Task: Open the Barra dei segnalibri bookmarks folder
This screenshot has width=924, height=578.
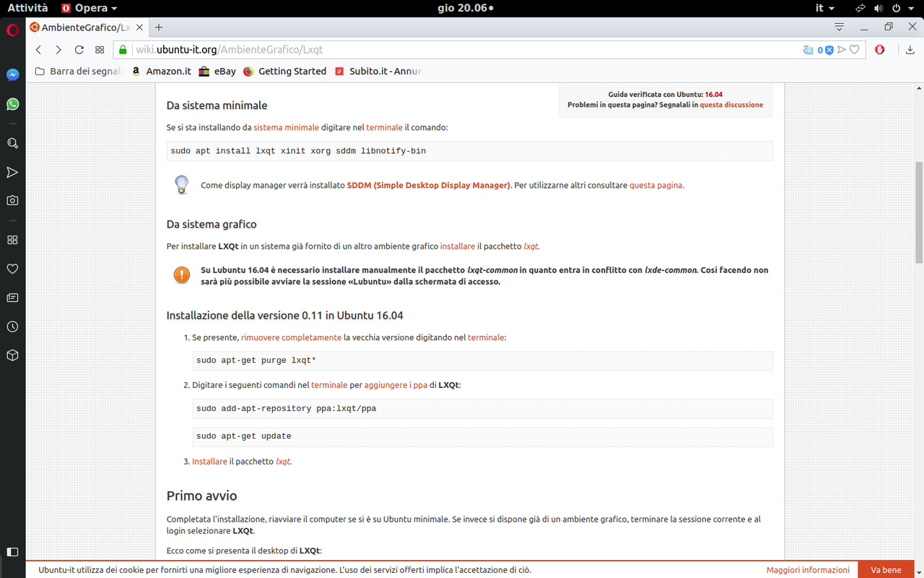Action: pos(78,71)
